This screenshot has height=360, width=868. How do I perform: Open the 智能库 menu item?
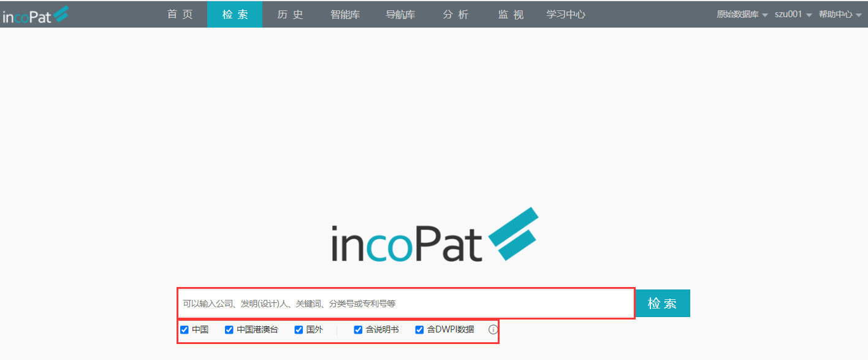click(x=345, y=15)
